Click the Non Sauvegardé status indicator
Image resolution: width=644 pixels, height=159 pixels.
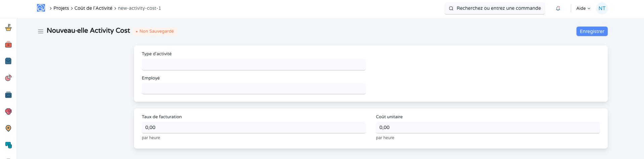pos(155,31)
